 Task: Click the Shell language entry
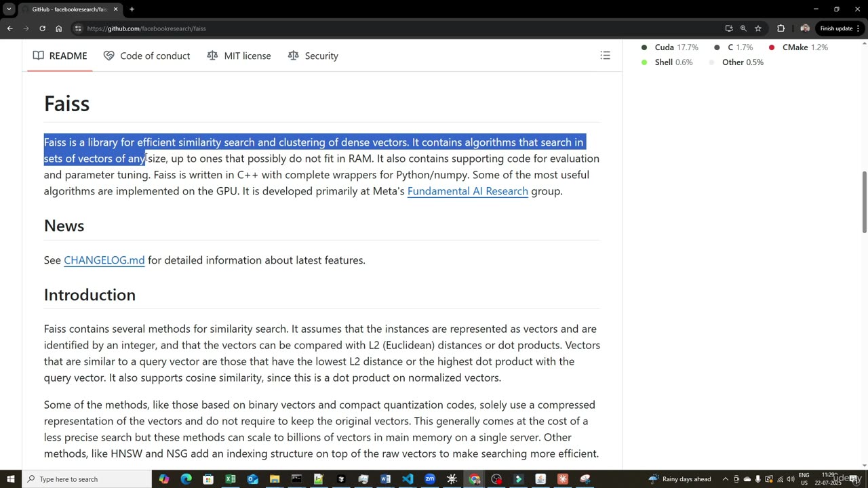click(667, 62)
